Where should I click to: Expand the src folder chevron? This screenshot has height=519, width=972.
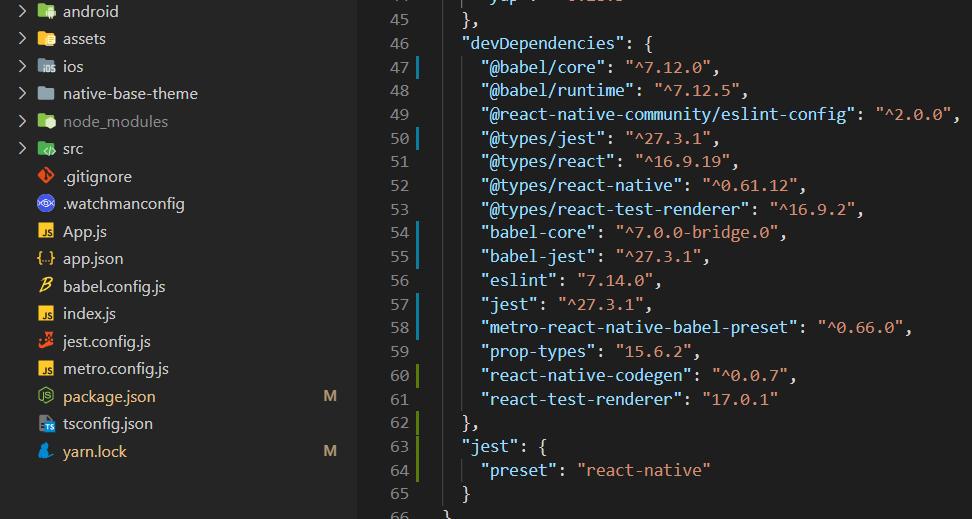(22, 149)
